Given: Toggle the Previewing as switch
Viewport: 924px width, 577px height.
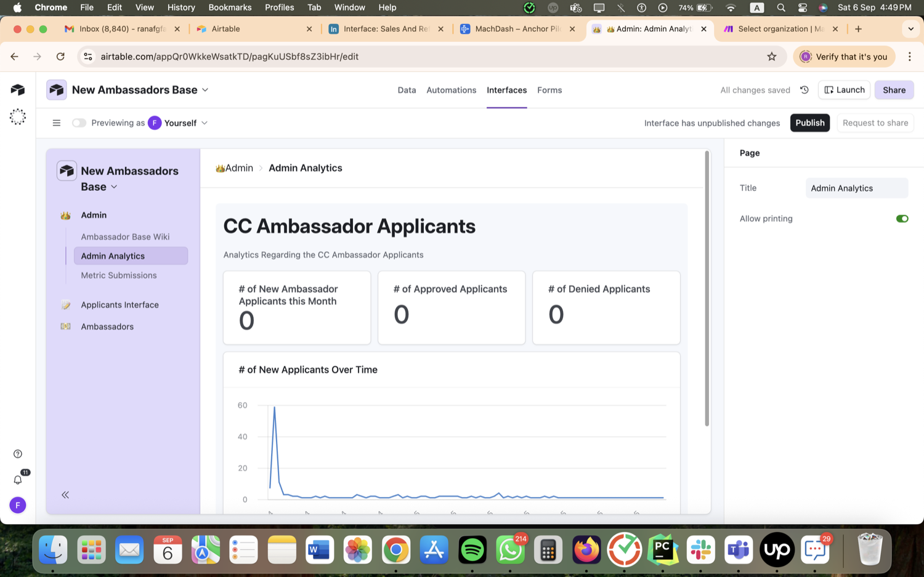Looking at the screenshot, I should tap(79, 123).
